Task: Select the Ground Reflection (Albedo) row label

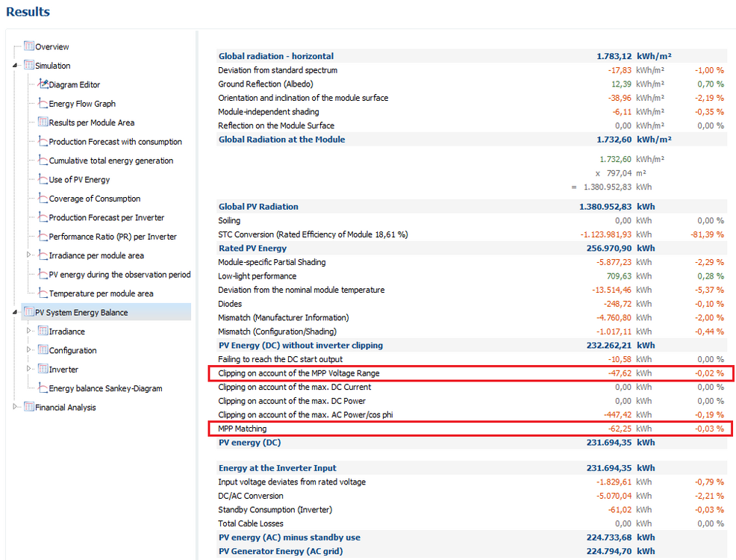Action: (x=266, y=84)
